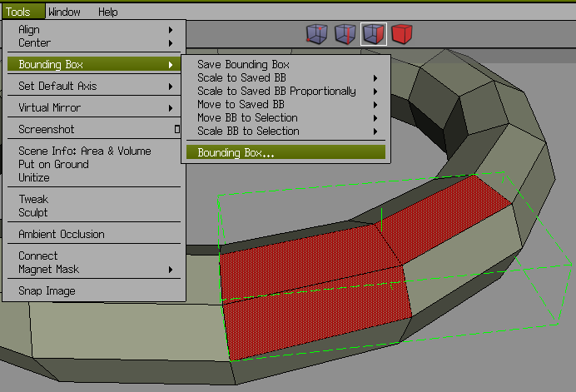Screen dimensions: 576x392
Task: Expand Scale to Saved BB submenu arrow
Action: coord(375,78)
